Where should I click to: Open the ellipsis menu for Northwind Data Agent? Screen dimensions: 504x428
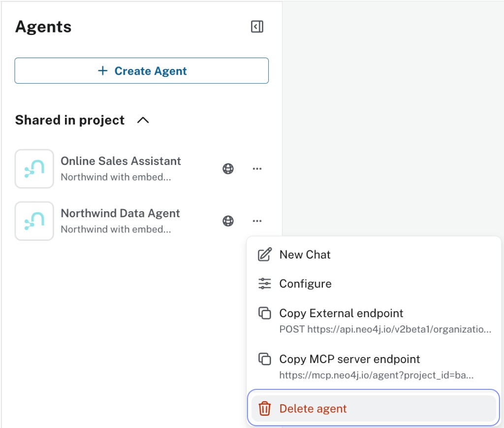[x=257, y=221]
